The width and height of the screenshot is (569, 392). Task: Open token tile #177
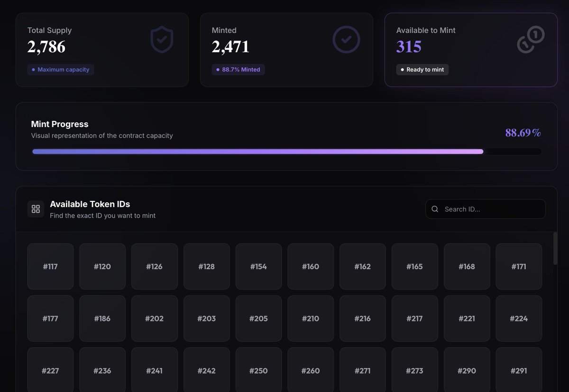click(x=50, y=319)
